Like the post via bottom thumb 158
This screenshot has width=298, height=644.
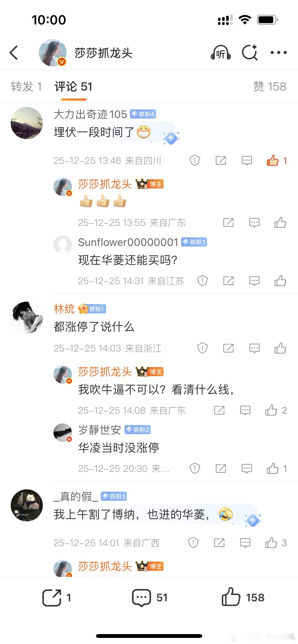click(x=243, y=597)
